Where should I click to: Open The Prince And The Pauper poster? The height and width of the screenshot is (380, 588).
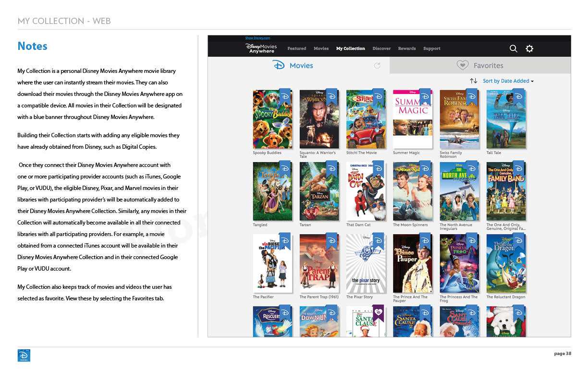[413, 263]
